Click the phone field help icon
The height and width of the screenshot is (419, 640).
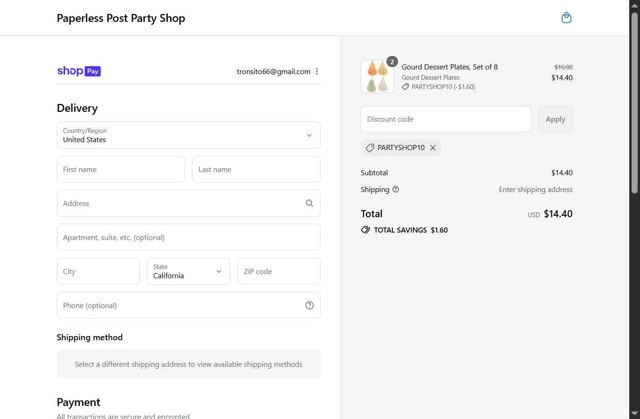[x=309, y=305]
